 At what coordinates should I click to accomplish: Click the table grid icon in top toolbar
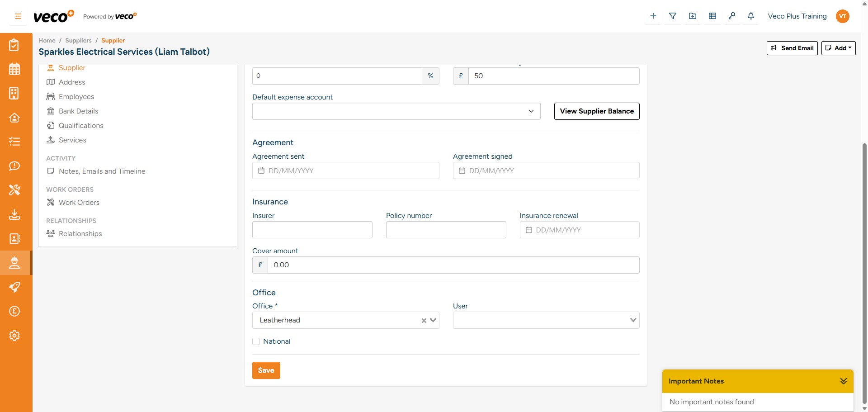coord(712,16)
